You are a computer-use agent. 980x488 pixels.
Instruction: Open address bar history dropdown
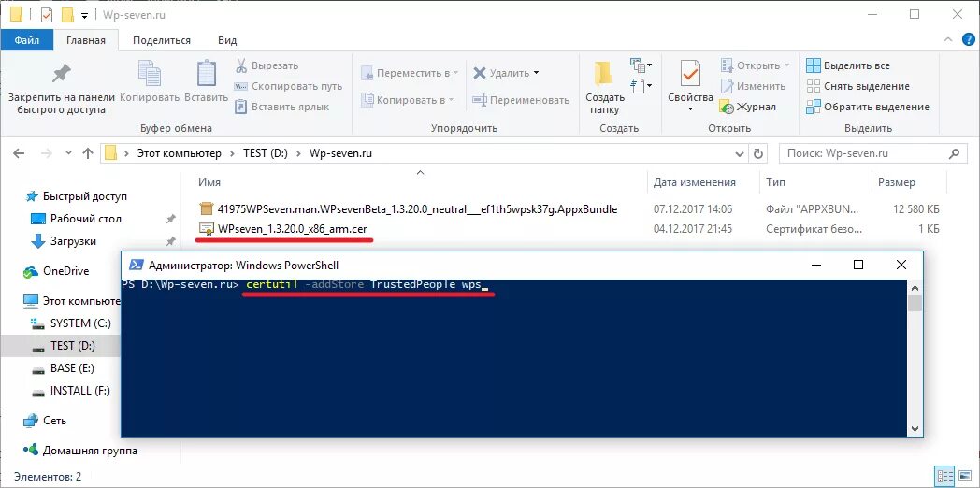pos(740,153)
